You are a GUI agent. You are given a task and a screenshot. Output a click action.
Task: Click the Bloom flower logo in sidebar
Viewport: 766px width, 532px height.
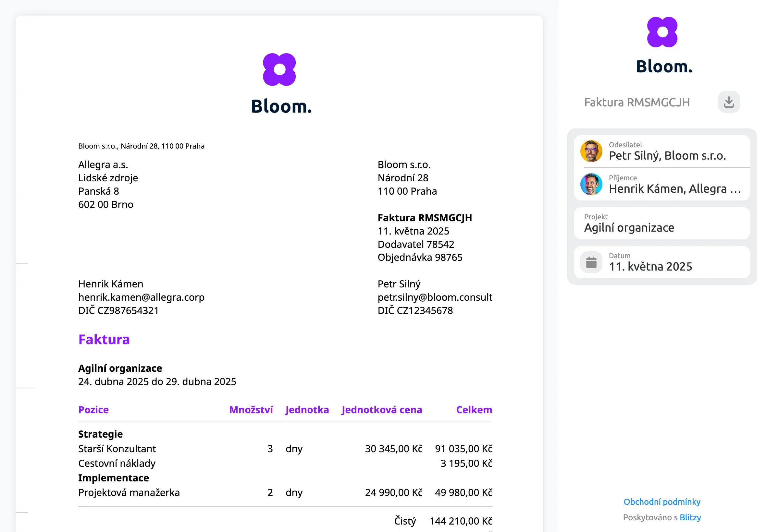pos(662,32)
